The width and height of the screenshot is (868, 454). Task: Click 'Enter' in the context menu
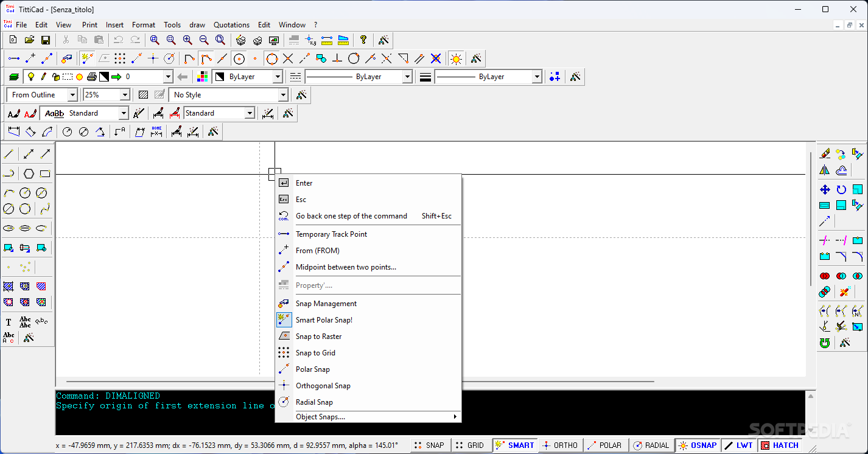(368, 183)
